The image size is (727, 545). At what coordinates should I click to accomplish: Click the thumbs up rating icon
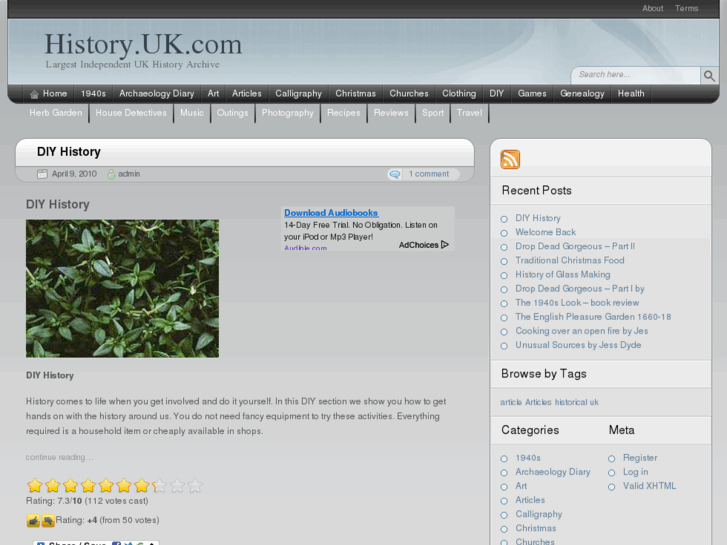pyautogui.click(x=33, y=521)
